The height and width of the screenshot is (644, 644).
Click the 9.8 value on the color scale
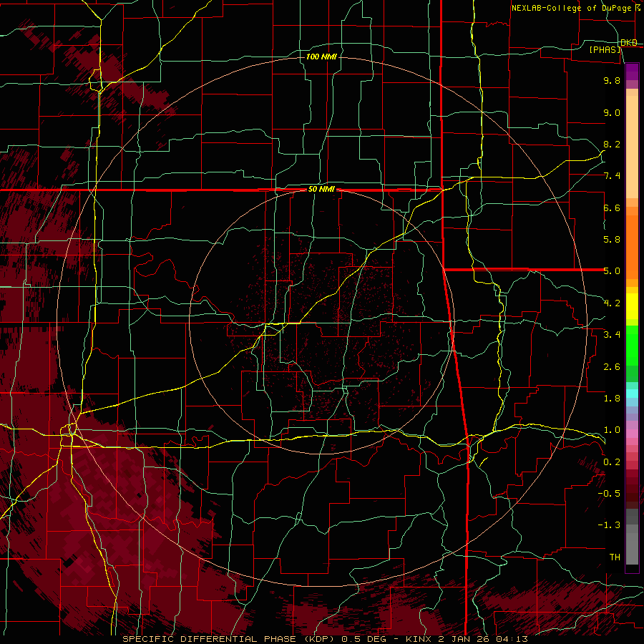click(612, 80)
